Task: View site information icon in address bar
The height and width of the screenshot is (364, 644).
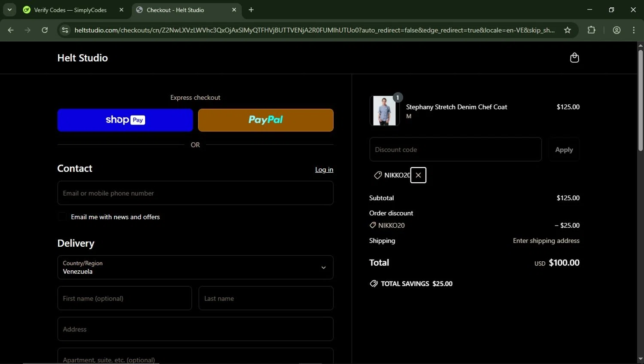Action: [65, 30]
